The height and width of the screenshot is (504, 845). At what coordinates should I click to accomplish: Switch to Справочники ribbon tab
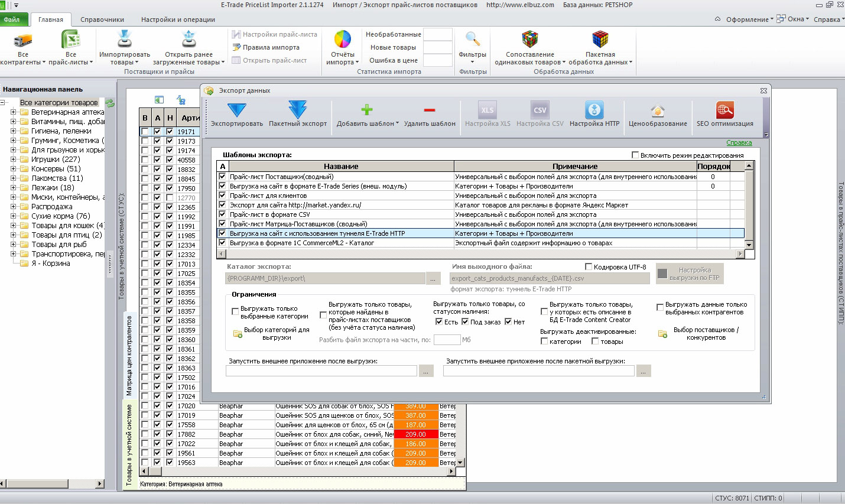[x=102, y=19]
